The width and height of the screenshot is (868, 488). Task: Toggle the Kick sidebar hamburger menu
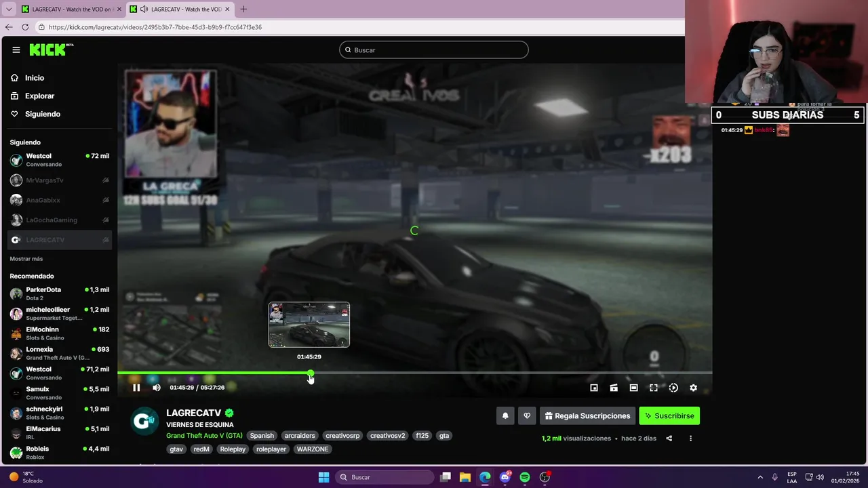click(16, 49)
